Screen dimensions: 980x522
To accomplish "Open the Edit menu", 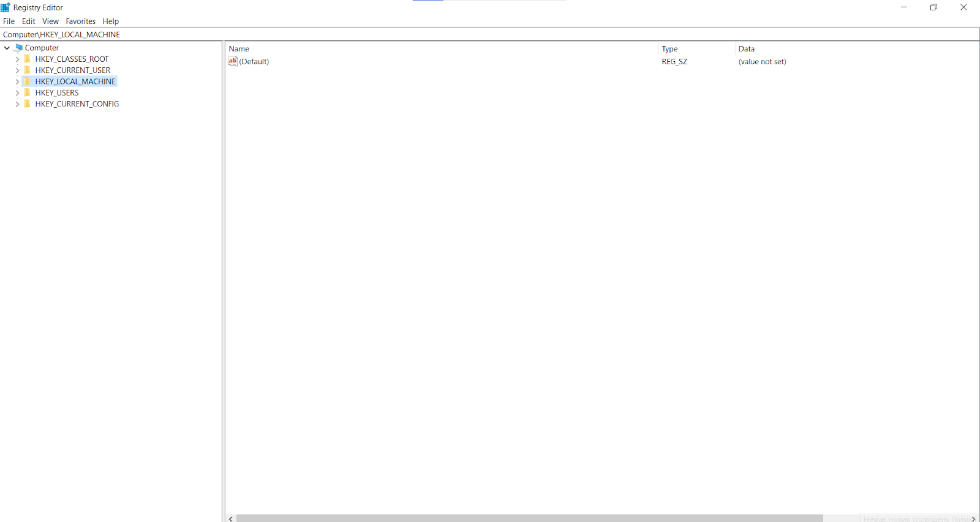I will [x=29, y=21].
